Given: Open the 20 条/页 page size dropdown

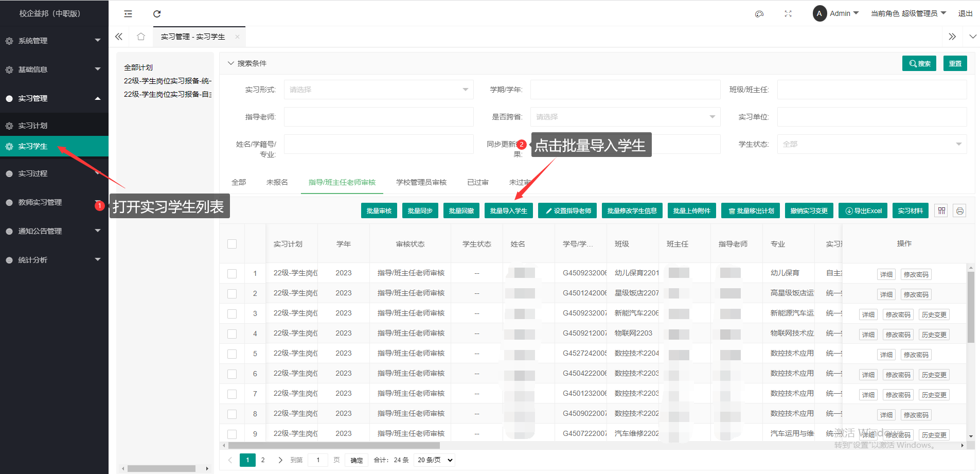Looking at the screenshot, I should [435, 460].
